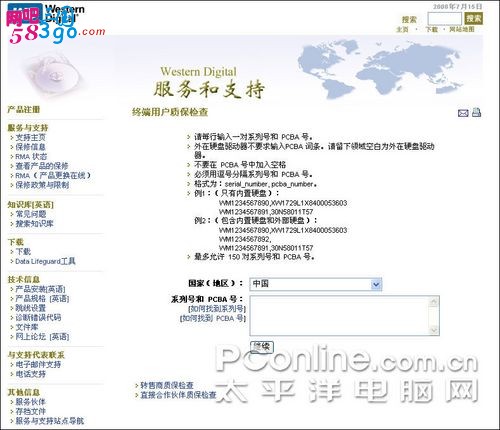500x430 pixels.
Task: Open the 搜索知识库 sidebar link
Action: pos(34,224)
